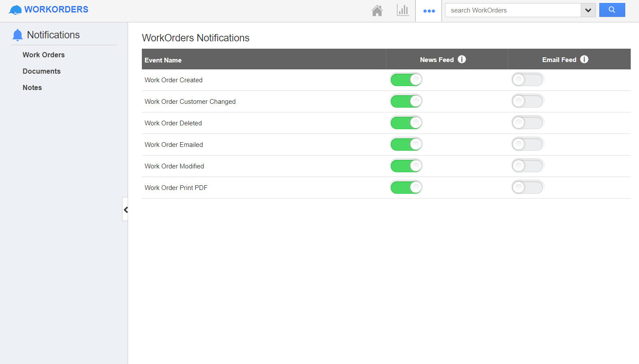Select Documents in the sidebar

click(41, 71)
